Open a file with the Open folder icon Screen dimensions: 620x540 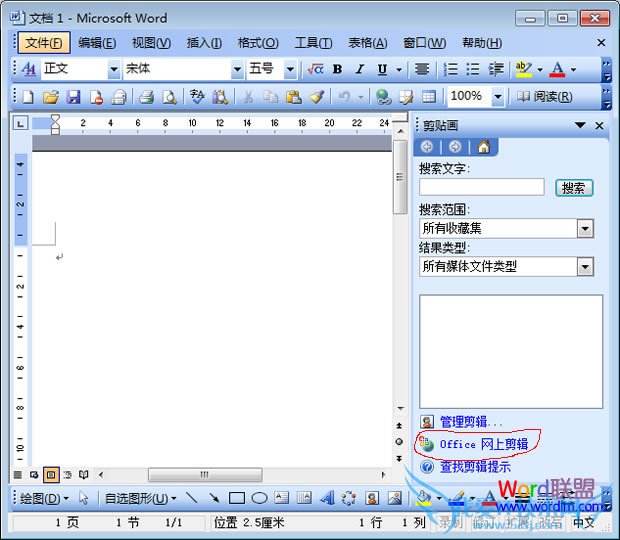[51, 96]
